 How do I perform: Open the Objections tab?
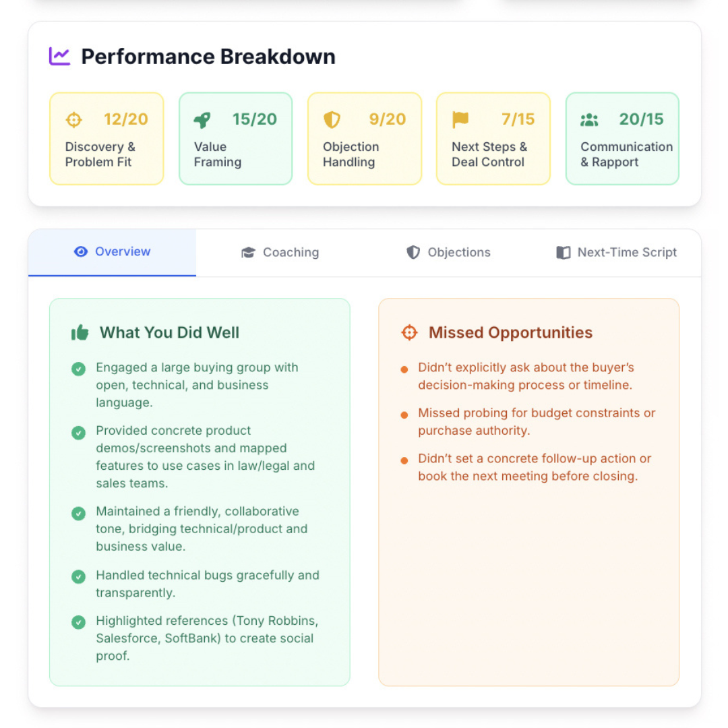tap(448, 253)
